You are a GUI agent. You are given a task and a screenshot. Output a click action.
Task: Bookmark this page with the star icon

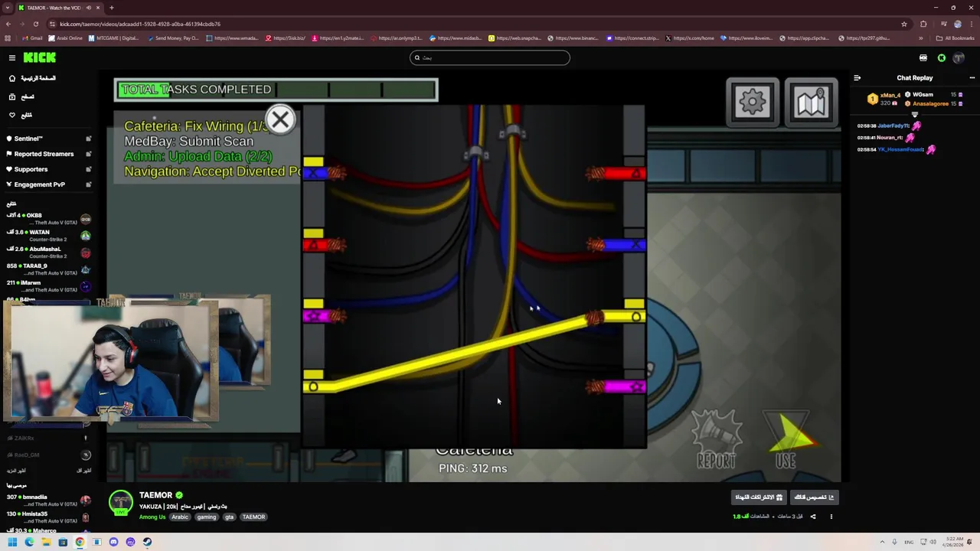904,24
